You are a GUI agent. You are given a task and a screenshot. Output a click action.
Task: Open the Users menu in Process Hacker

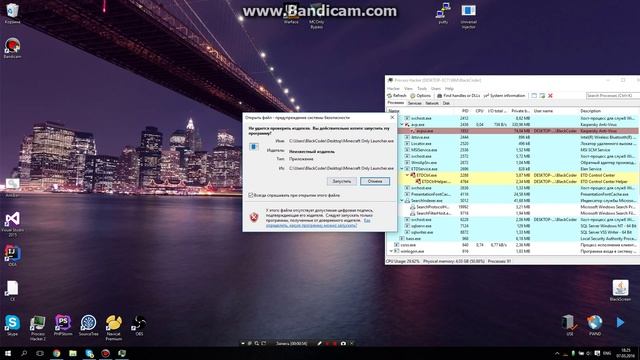[436, 89]
